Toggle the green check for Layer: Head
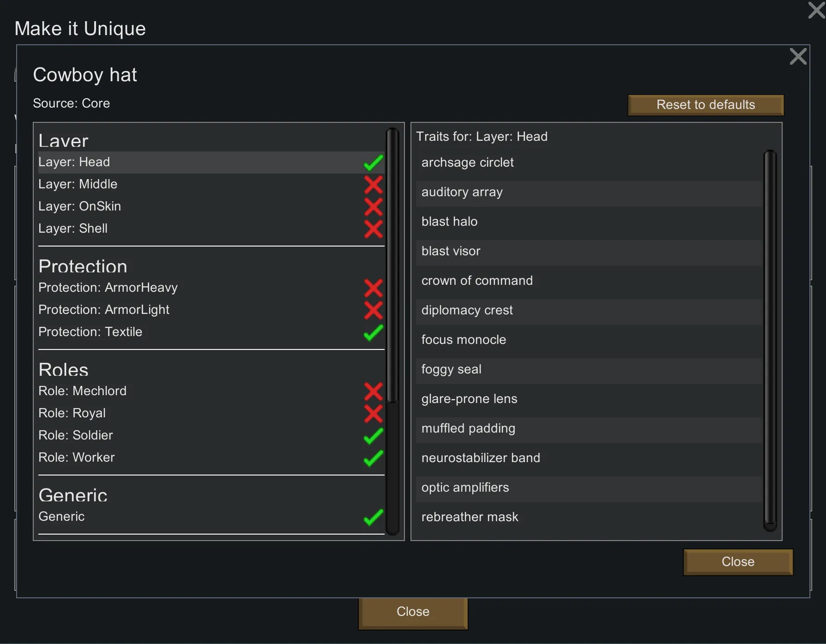Image resolution: width=826 pixels, height=644 pixels. 373,163
